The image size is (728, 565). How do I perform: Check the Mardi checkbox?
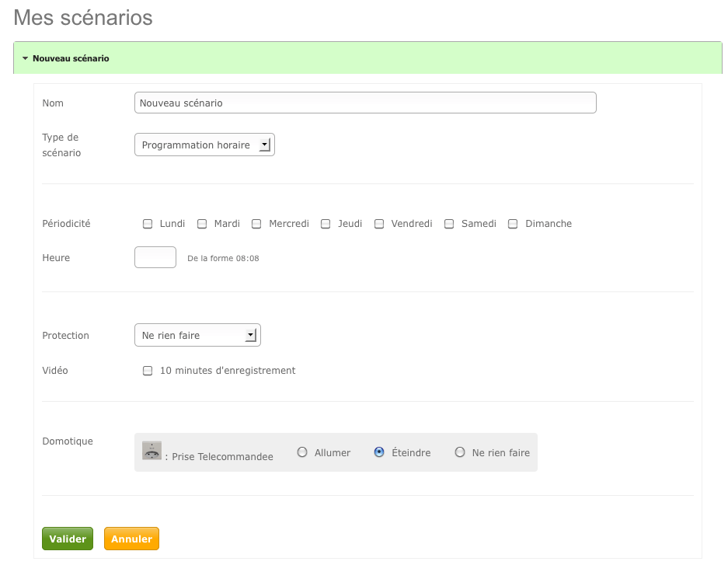(x=202, y=224)
